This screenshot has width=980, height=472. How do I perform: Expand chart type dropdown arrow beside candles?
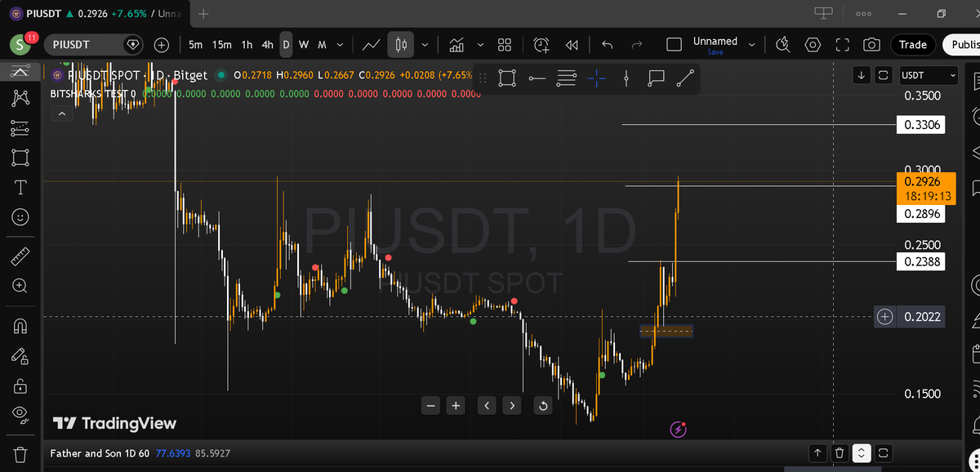pos(425,45)
